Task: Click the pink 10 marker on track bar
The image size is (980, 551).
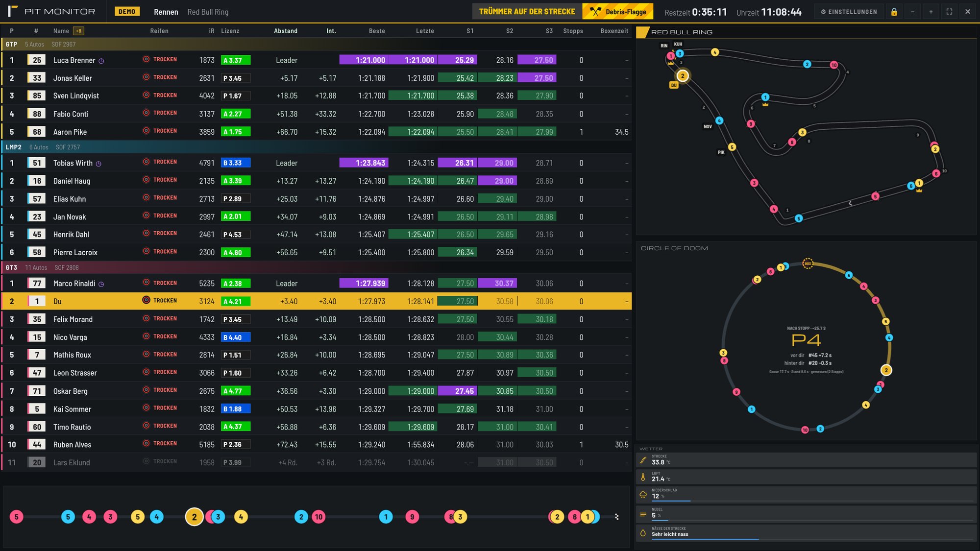Action: click(x=318, y=517)
